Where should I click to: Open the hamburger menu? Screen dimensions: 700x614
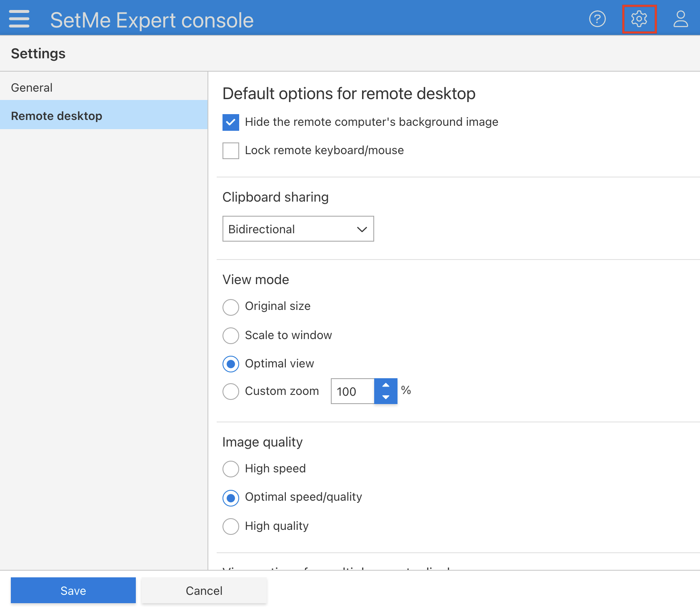(19, 18)
